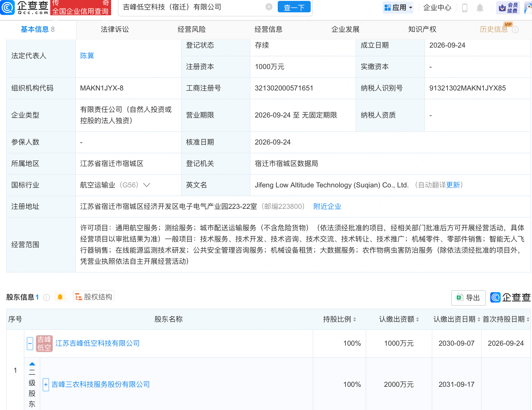
Task: Select the 存续 registration status value
Action: tap(262, 45)
